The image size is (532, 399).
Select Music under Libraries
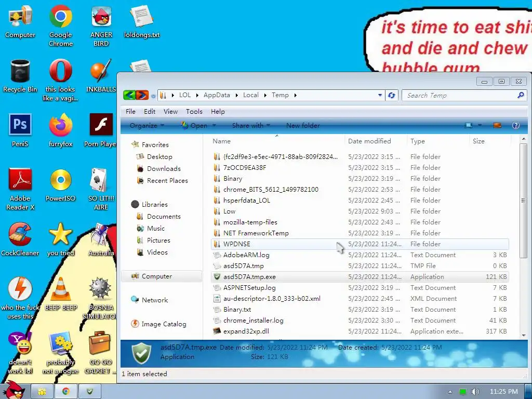point(156,229)
